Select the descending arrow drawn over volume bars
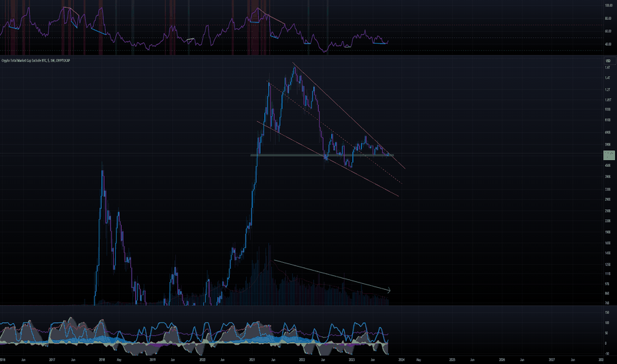The height and width of the screenshot is (364, 617). point(332,275)
